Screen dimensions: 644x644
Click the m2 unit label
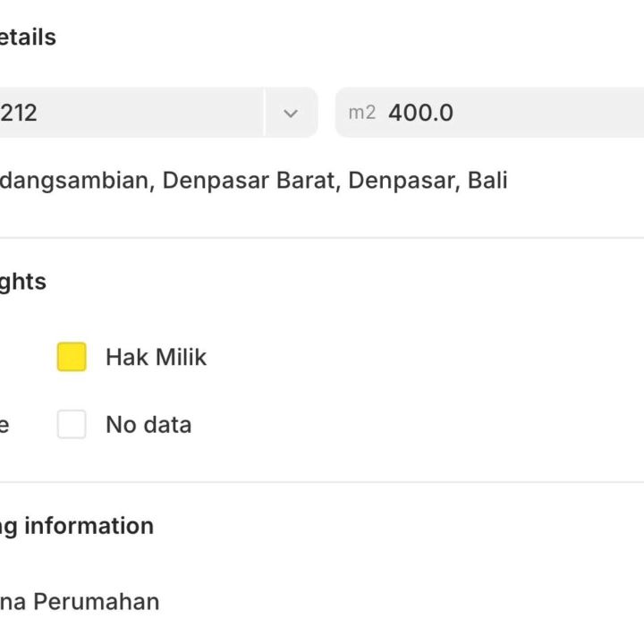point(361,113)
